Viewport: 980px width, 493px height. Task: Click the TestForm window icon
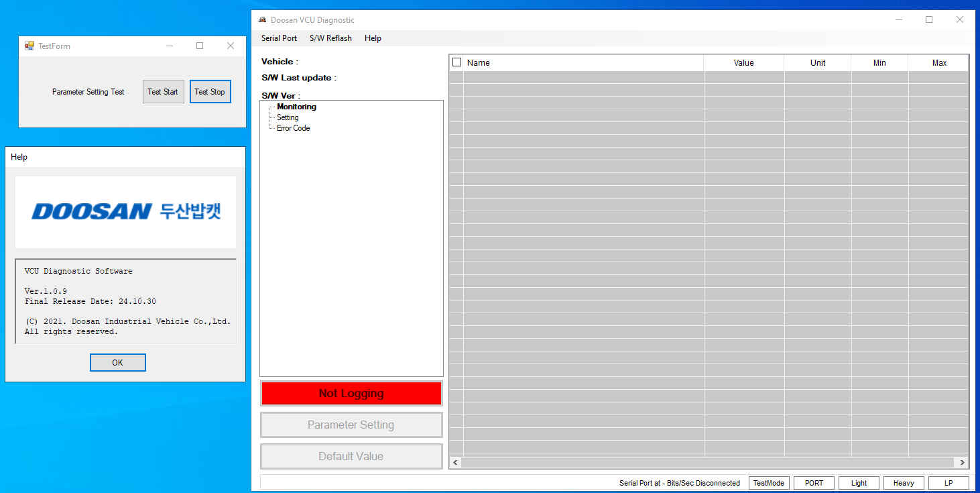tap(28, 45)
